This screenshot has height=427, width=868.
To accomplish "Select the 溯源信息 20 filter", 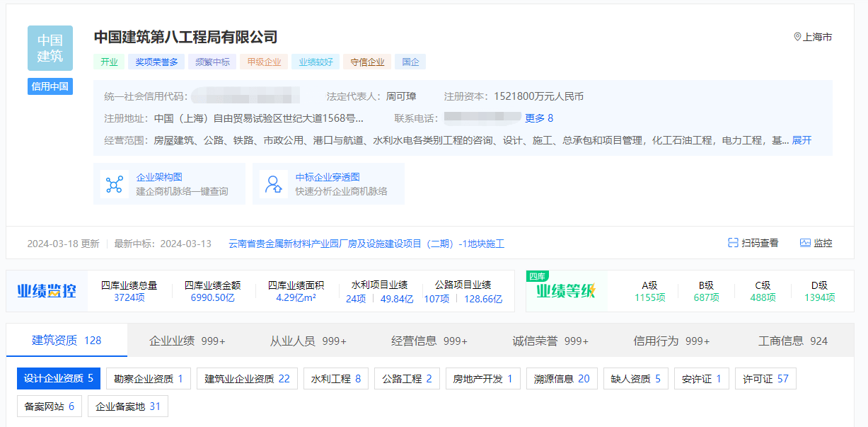I will (562, 379).
